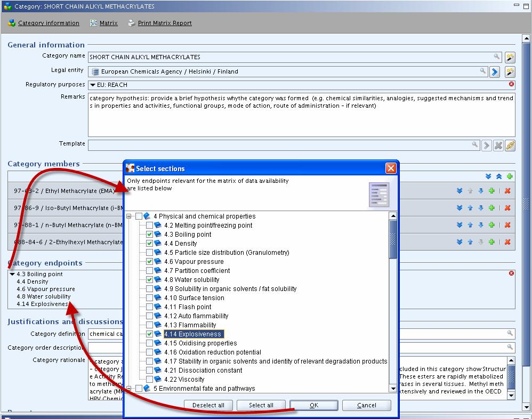The height and width of the screenshot is (419, 532).
Task: Select the 4.22 Viscosity tree item
Action: pos(184,380)
